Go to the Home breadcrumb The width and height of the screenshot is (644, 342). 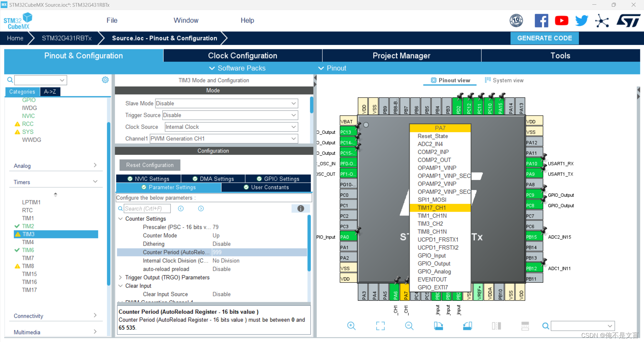pyautogui.click(x=15, y=38)
